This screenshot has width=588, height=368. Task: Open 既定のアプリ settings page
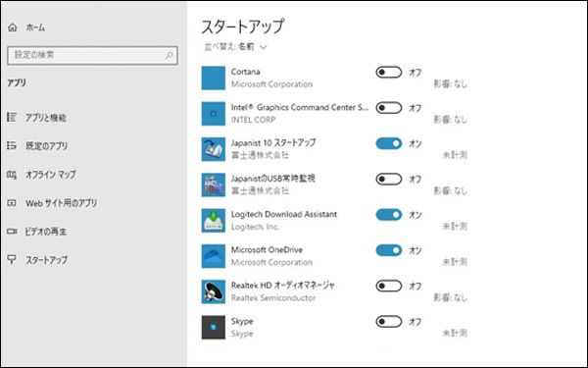tap(46, 146)
